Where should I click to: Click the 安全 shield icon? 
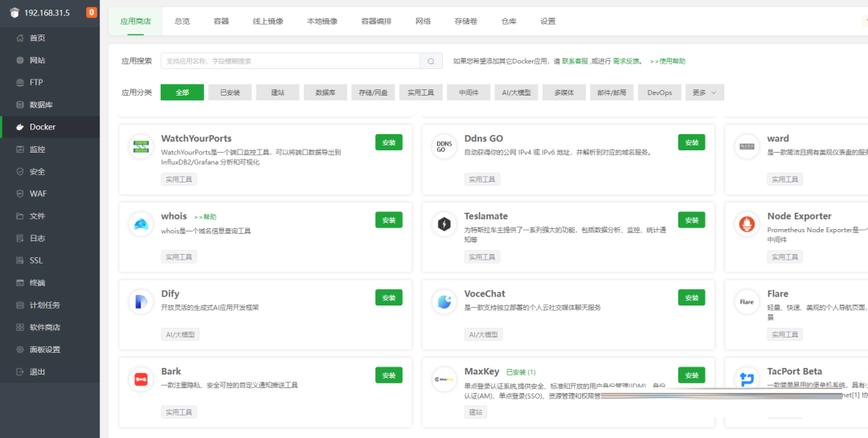click(x=20, y=172)
